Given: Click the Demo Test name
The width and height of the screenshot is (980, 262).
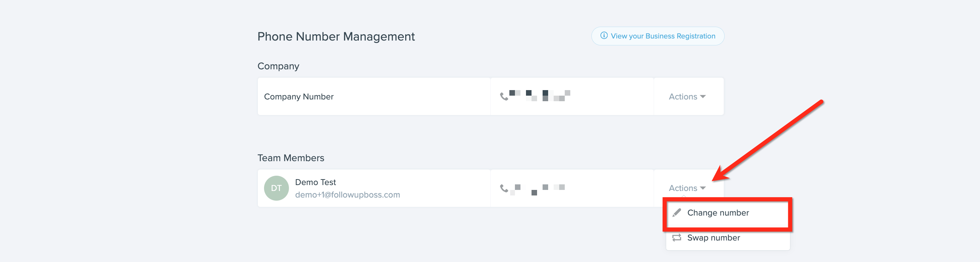Looking at the screenshot, I should pyautogui.click(x=315, y=182).
